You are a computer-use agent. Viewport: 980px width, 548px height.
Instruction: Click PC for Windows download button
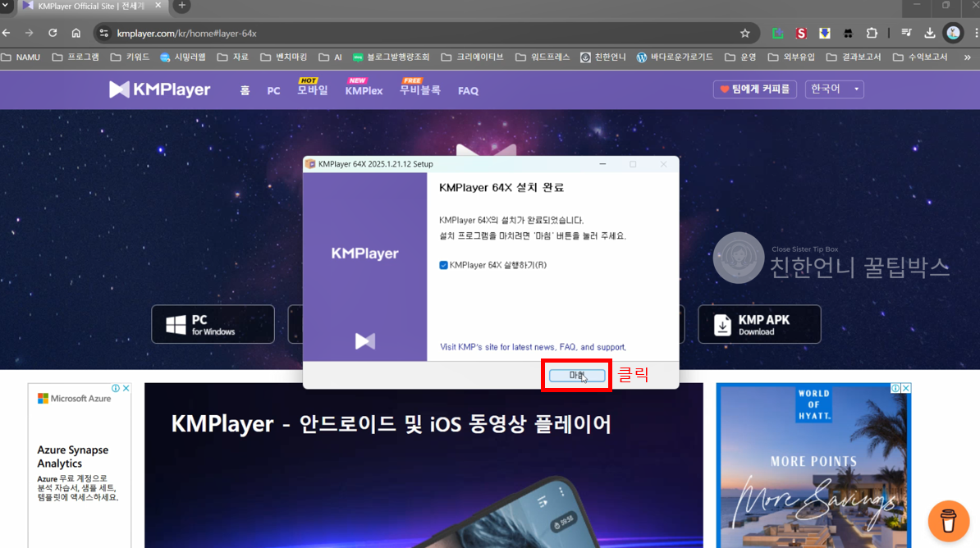[213, 324]
